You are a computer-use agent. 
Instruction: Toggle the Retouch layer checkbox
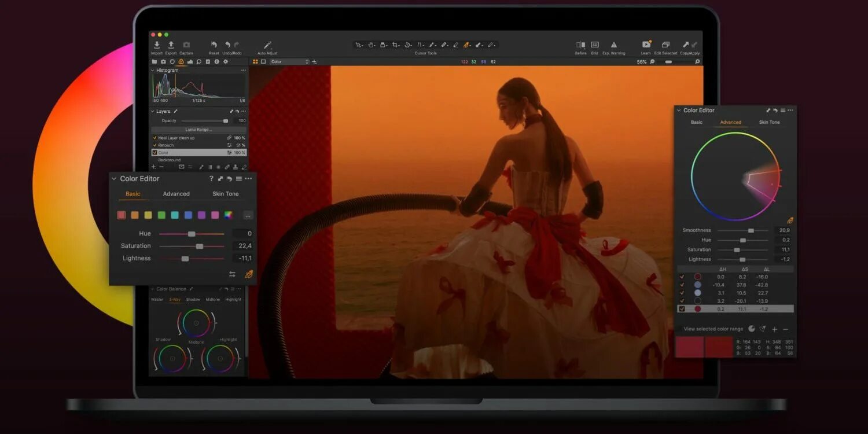tap(155, 145)
